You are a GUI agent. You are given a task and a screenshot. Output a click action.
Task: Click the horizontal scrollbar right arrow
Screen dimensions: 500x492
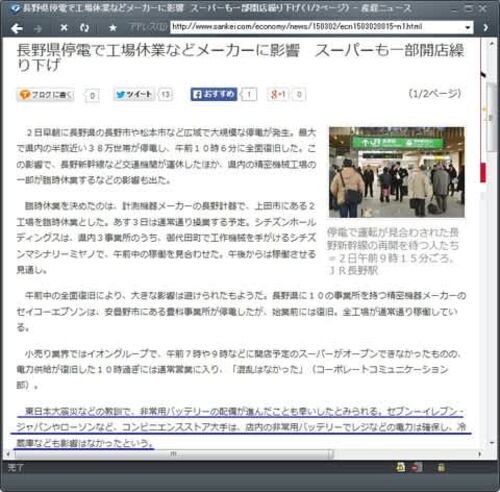tap(480, 454)
